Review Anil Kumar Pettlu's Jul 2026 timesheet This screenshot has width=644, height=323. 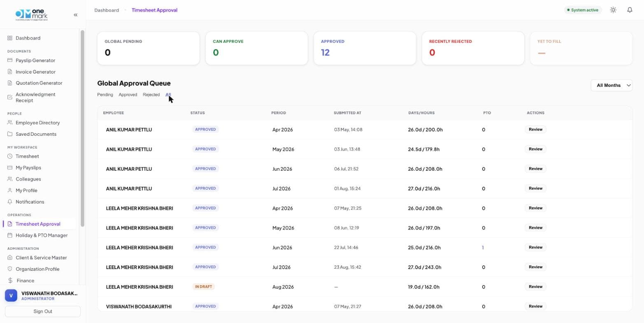(535, 188)
